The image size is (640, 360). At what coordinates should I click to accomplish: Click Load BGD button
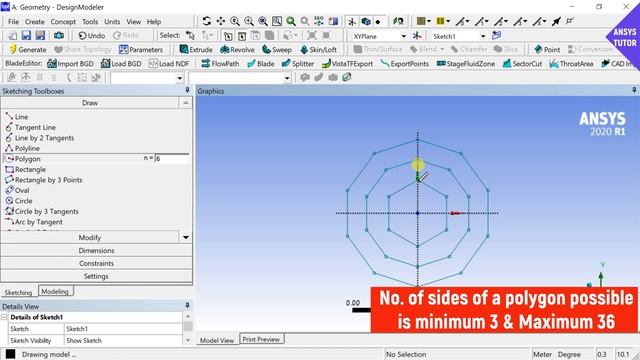point(121,64)
